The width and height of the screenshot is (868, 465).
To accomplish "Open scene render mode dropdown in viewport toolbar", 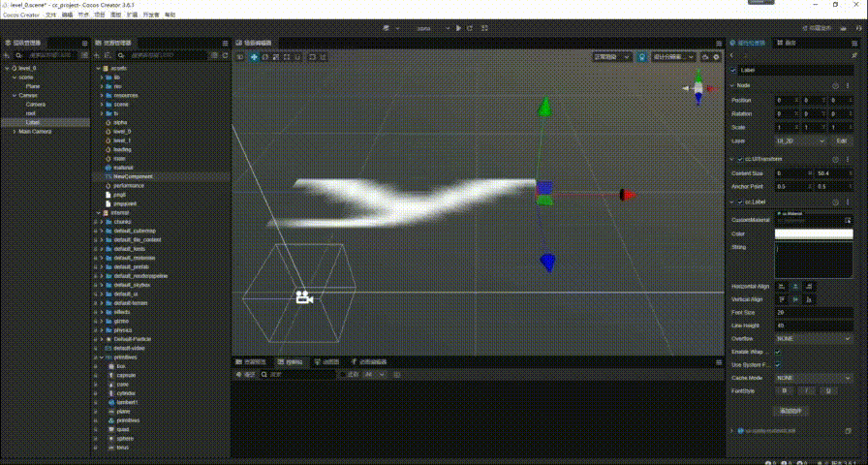I will [612, 56].
